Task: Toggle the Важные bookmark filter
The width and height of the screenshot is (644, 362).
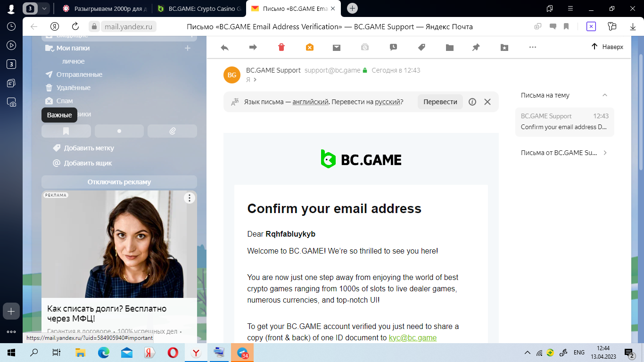Action: [66, 131]
